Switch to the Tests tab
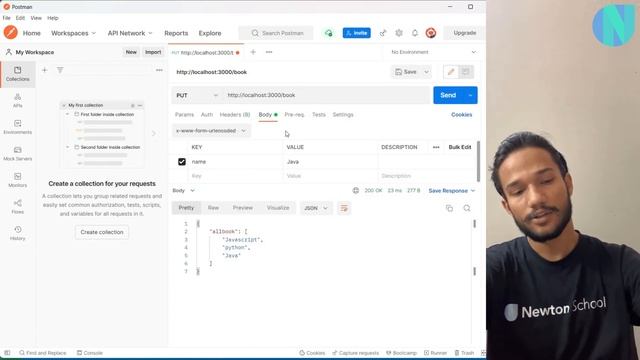 click(319, 115)
